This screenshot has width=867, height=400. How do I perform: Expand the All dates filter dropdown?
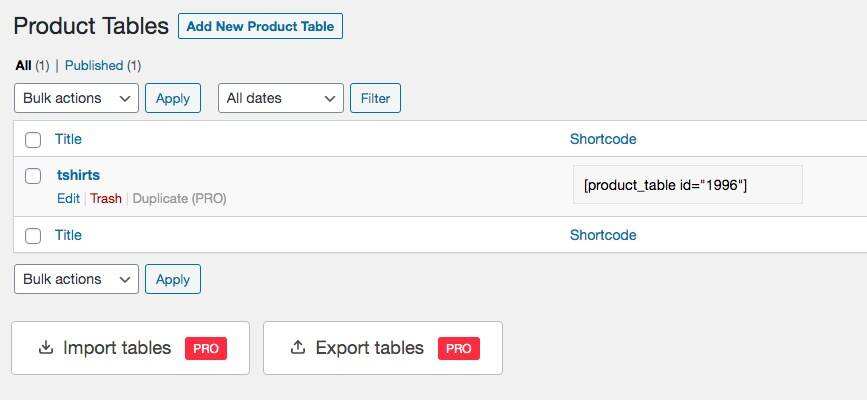(280, 98)
